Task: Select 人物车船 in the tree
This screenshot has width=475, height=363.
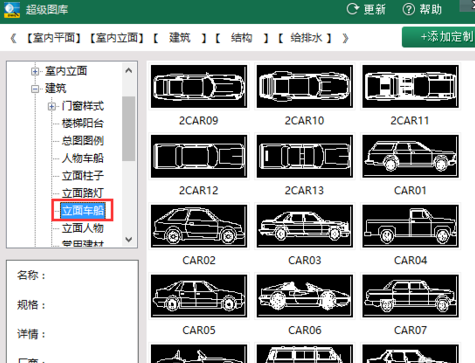Action: (83, 158)
